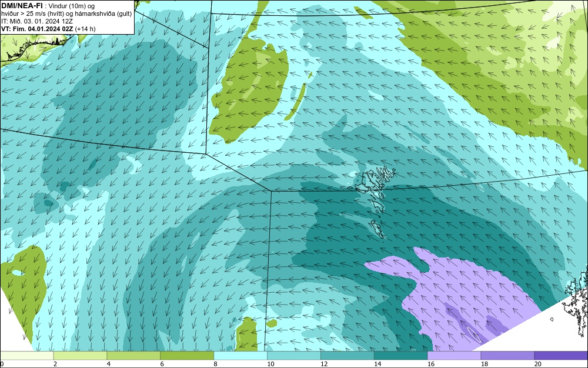Screen dimensions: 588x368
Task: Click the 18-20 m/s medium purple legend swatch
Action: pos(508,356)
